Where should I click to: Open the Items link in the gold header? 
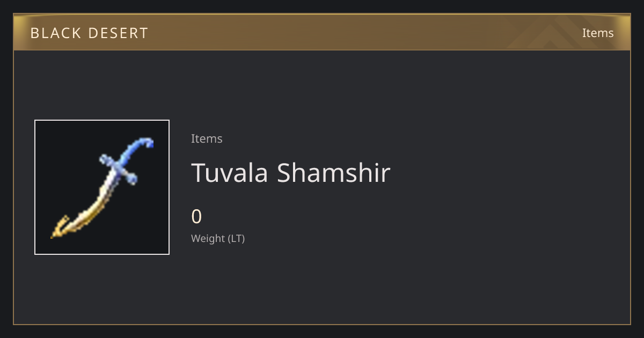(x=598, y=33)
